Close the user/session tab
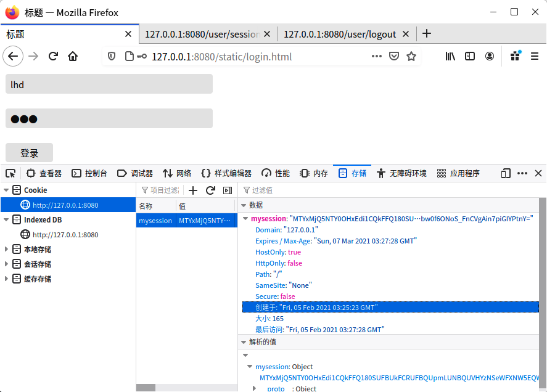Screen dimensions: 547x392 (x=267, y=34)
